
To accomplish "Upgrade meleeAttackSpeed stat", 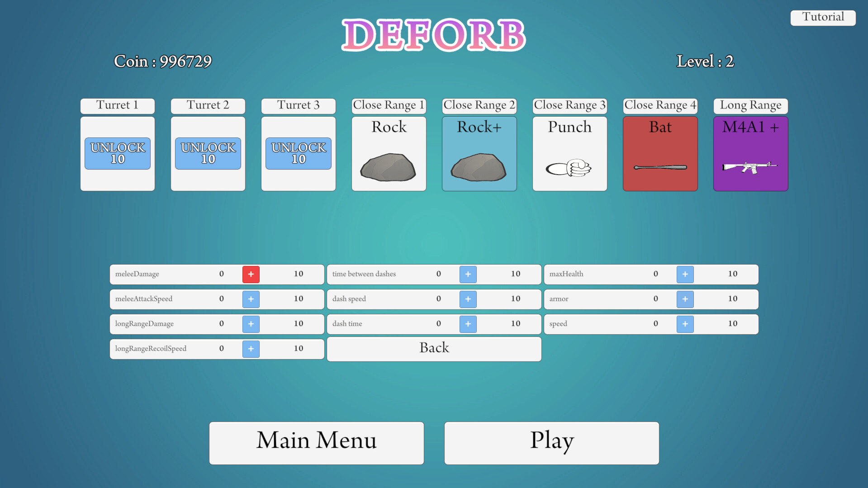I will (251, 299).
